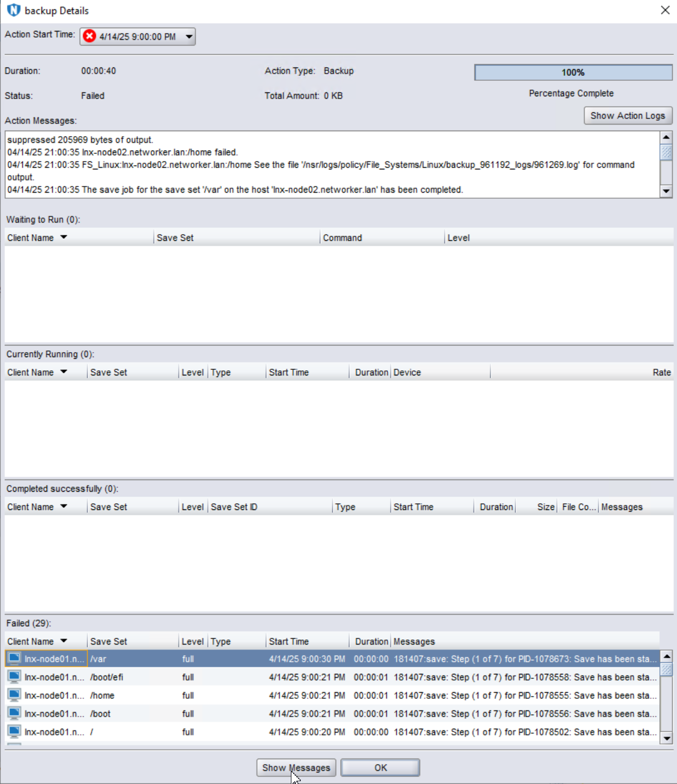Click the Show Action Logs button
Screen dimensions: 677x784
point(628,115)
